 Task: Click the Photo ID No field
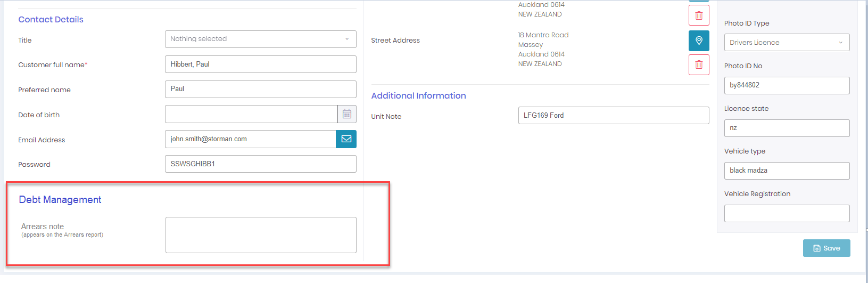pyautogui.click(x=786, y=85)
